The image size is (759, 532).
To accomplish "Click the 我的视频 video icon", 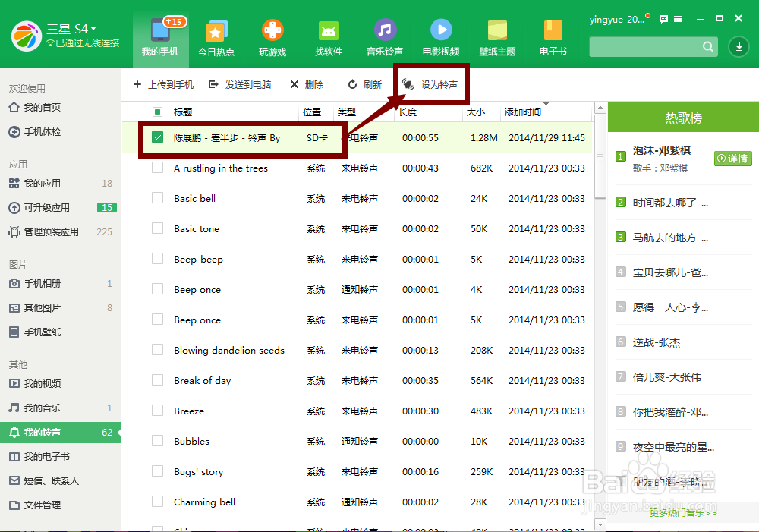I will coord(14,384).
